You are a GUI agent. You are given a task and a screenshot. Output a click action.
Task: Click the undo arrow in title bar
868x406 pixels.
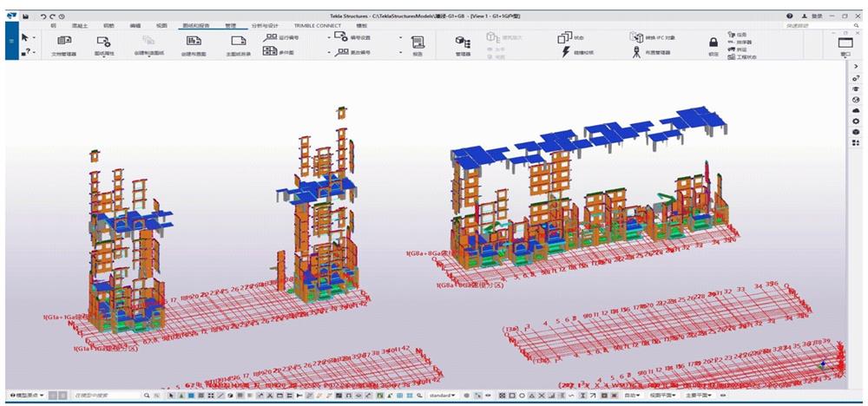pyautogui.click(x=42, y=16)
